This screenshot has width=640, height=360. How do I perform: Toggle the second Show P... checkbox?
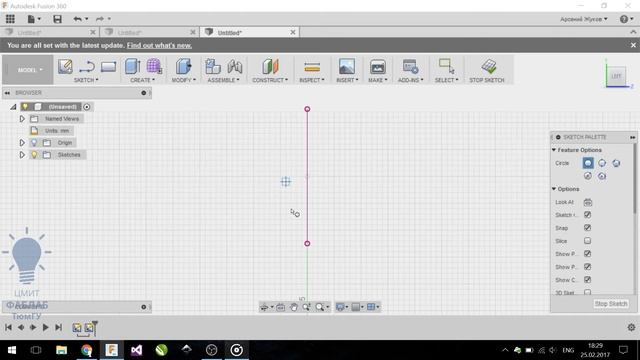tap(587, 267)
